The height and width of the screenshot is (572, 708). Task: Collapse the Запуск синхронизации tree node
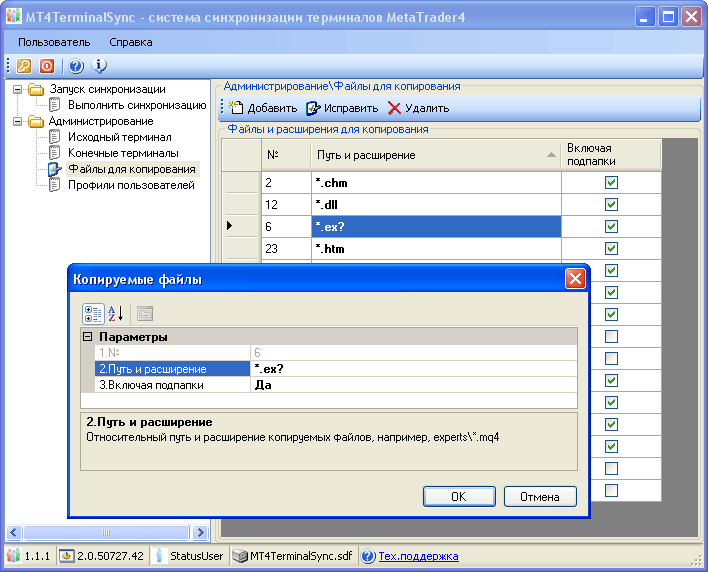point(18,89)
